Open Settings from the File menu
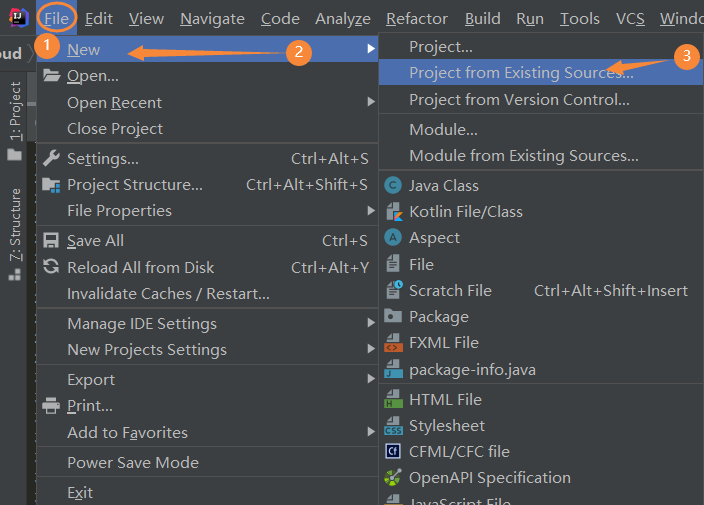The width and height of the screenshot is (704, 505). 102,158
